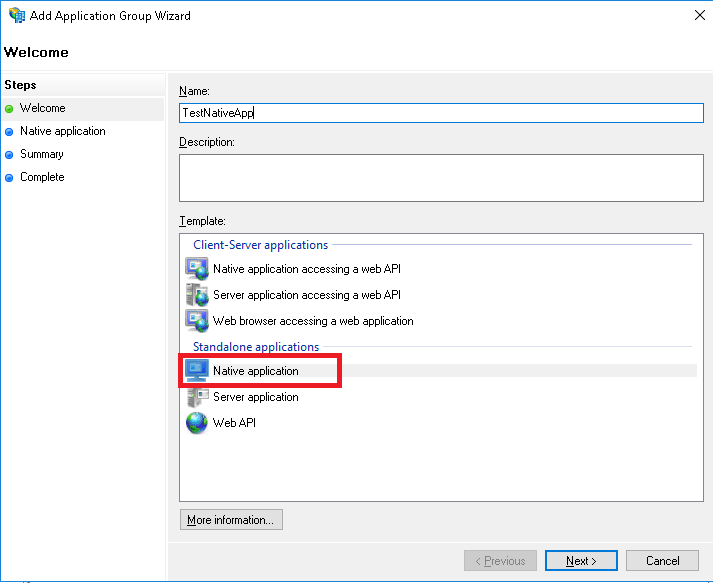Image resolution: width=713 pixels, height=583 pixels.
Task: Select the Native application step in sidebar
Action: 62,131
